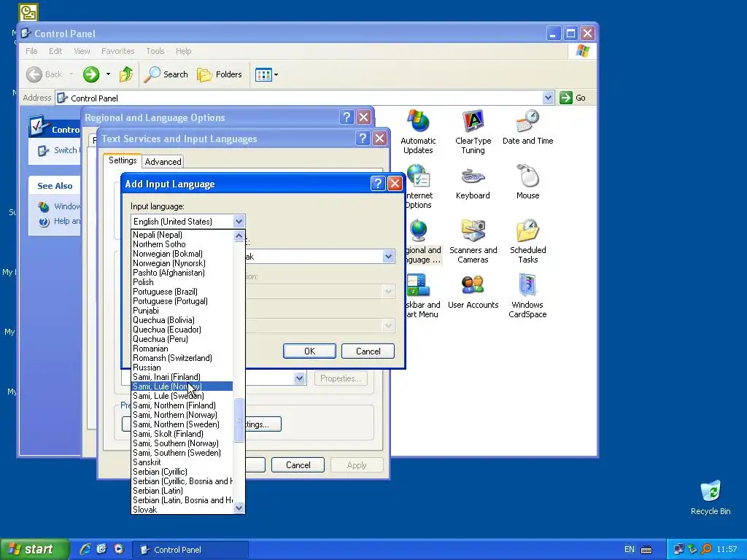Open Automatic Updates in Control Panel
This screenshot has width=747, height=560.
click(x=418, y=131)
